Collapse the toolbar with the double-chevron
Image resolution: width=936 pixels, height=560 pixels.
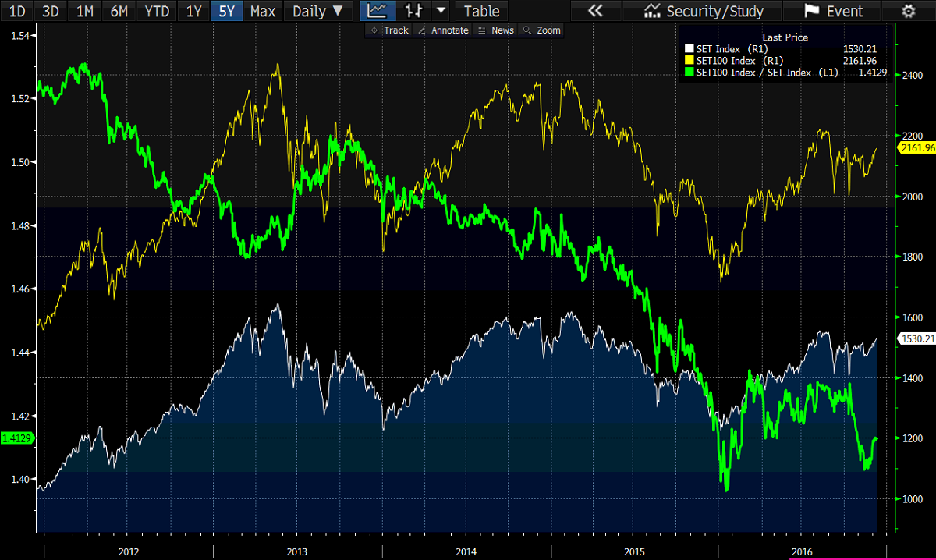[x=595, y=11]
